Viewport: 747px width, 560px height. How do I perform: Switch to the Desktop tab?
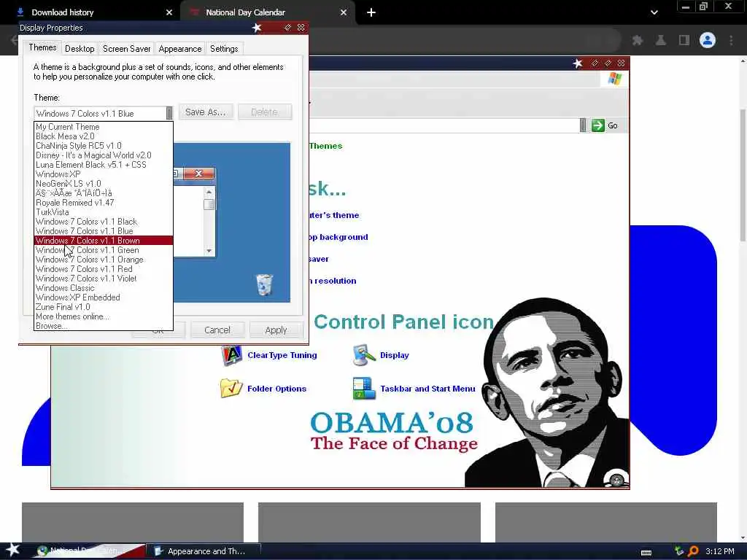pos(80,49)
